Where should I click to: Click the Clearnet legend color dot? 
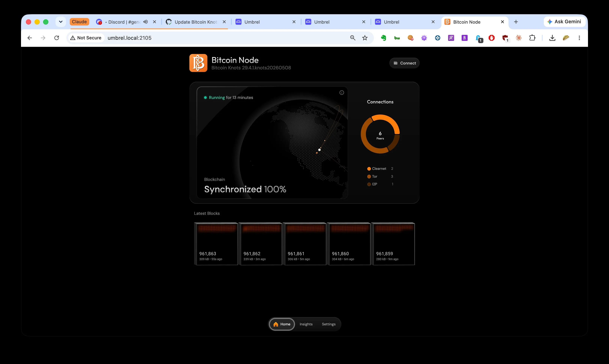[x=369, y=169]
